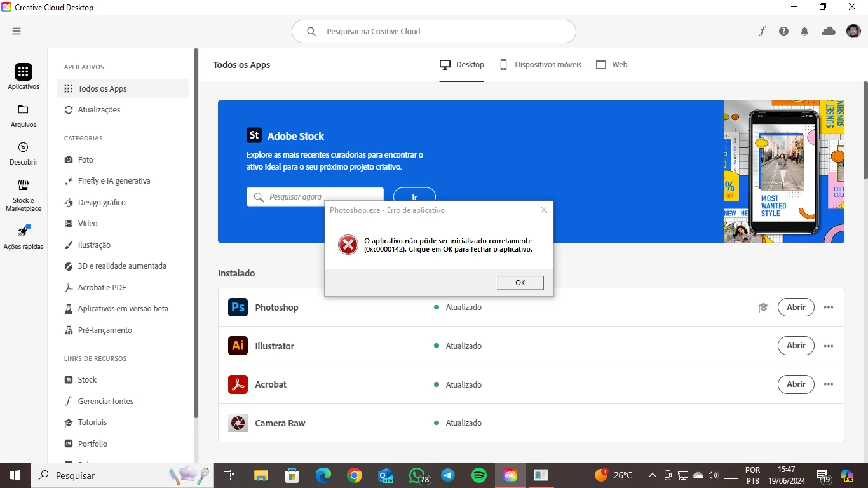868x488 pixels.
Task: Open the Windows Start menu
Action: 15,475
